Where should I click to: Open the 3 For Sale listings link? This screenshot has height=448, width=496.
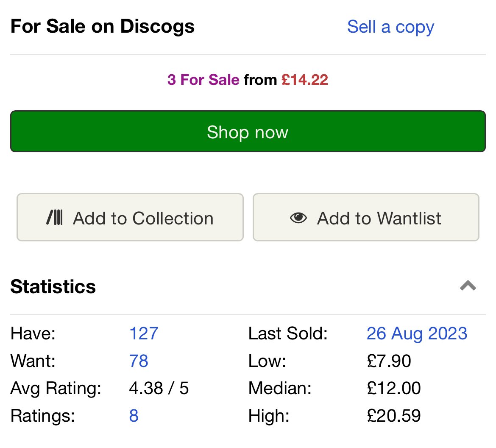[203, 80]
